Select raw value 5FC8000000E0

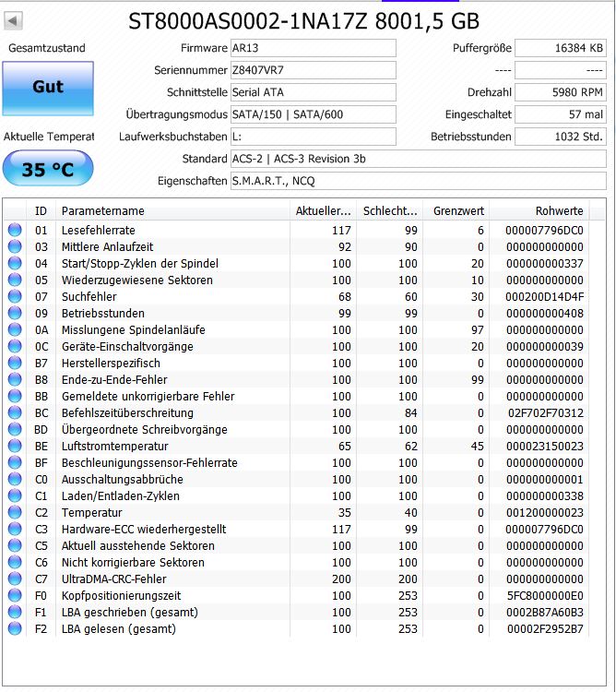click(545, 596)
